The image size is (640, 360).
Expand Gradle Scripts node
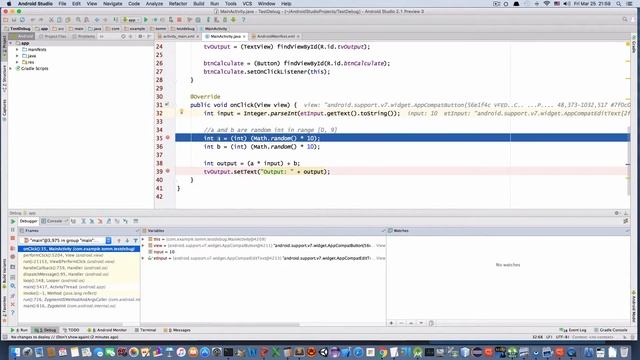pyautogui.click(x=11, y=69)
